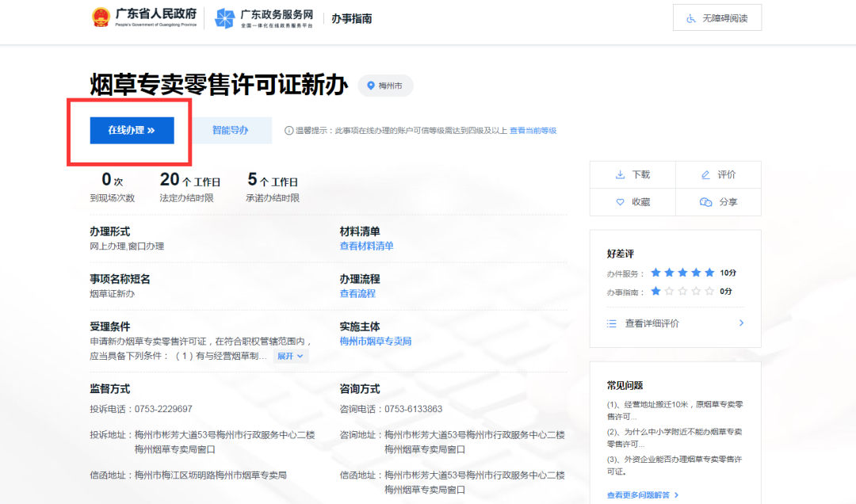Click the WeChat 分享 share icon
Viewport: 856px width, 504px height.
[706, 202]
